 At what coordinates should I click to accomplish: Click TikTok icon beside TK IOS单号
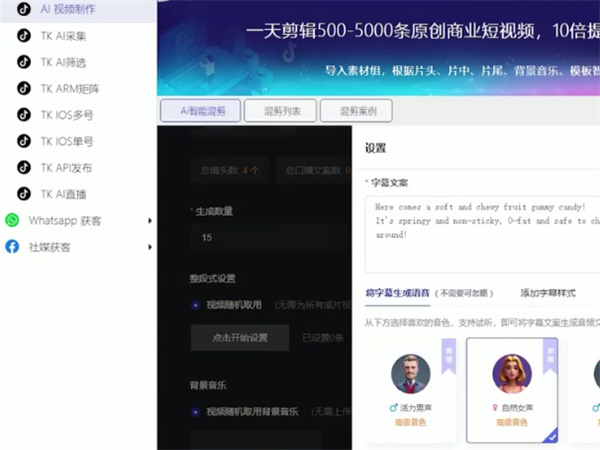coord(24,141)
